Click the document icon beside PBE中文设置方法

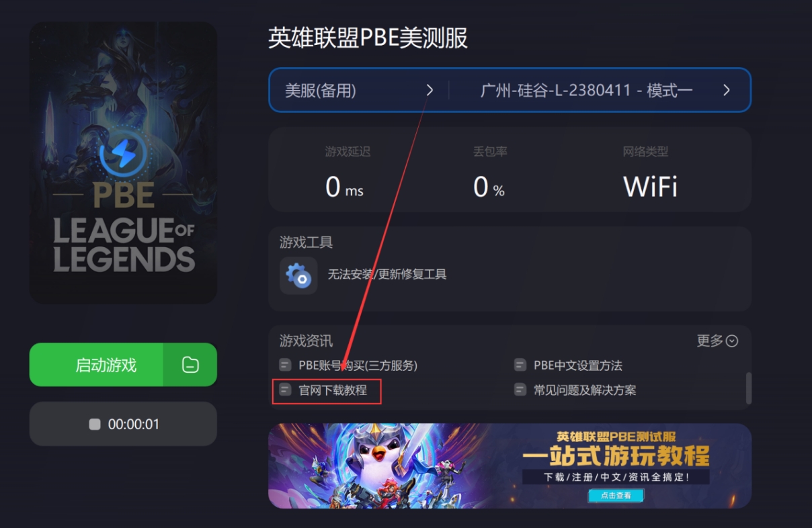(520, 365)
